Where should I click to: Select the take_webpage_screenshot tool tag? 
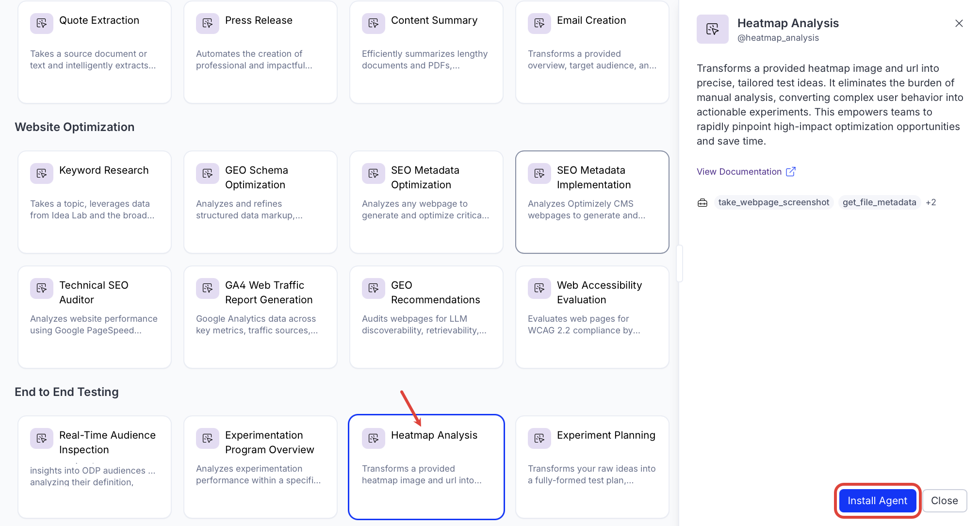point(773,202)
